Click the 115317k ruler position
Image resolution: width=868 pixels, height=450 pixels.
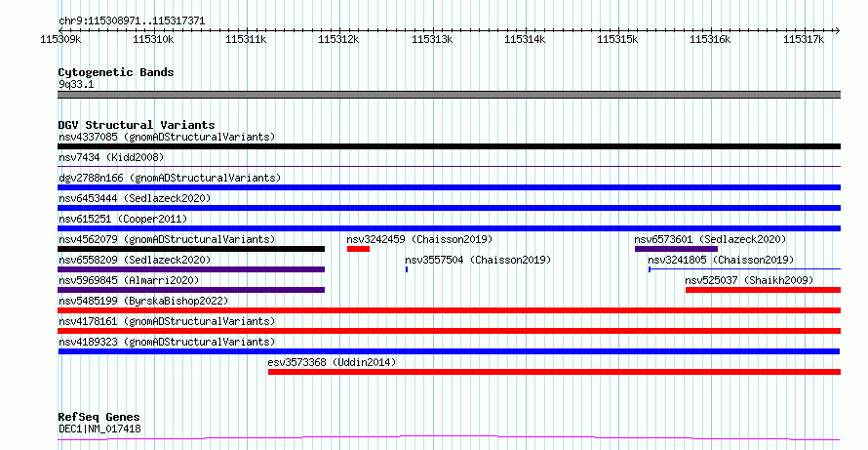(804, 39)
